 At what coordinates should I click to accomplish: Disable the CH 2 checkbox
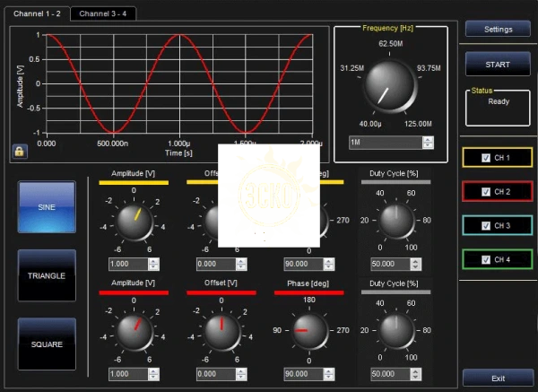pyautogui.click(x=486, y=192)
